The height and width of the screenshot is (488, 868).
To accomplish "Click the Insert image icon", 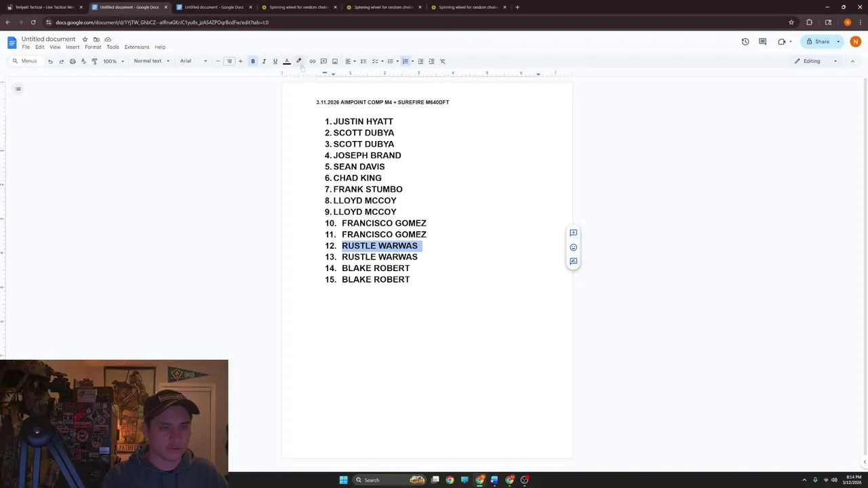I will click(334, 61).
